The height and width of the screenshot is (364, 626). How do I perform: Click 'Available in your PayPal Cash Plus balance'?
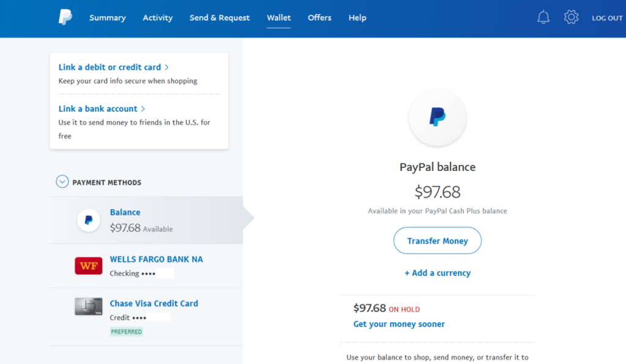(438, 211)
